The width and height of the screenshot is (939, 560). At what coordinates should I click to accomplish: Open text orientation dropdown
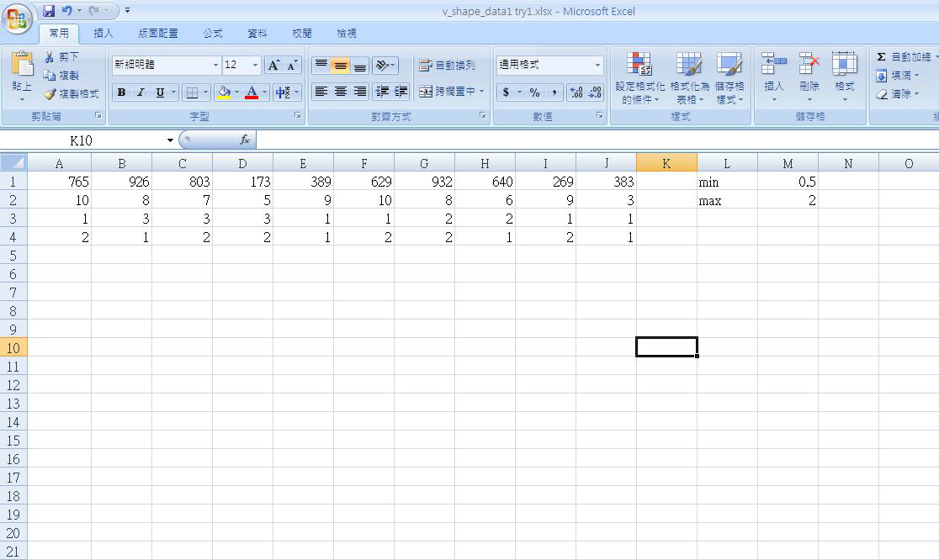click(385, 66)
